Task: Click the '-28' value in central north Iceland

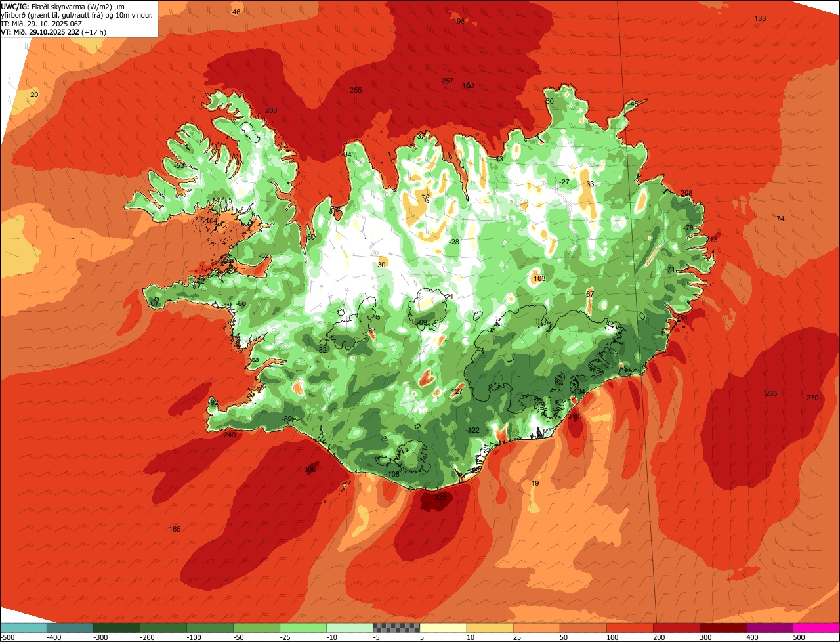Action: 454,242
